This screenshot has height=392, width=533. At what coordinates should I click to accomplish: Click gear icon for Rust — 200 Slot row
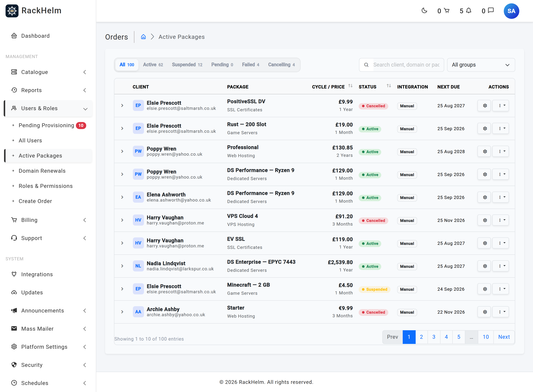pyautogui.click(x=484, y=128)
